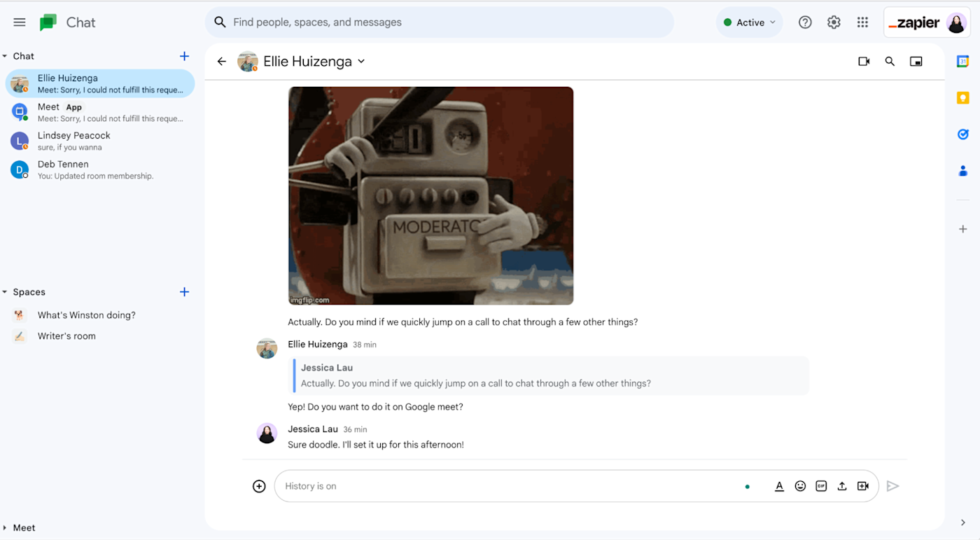Create a new space with plus icon

pyautogui.click(x=184, y=292)
